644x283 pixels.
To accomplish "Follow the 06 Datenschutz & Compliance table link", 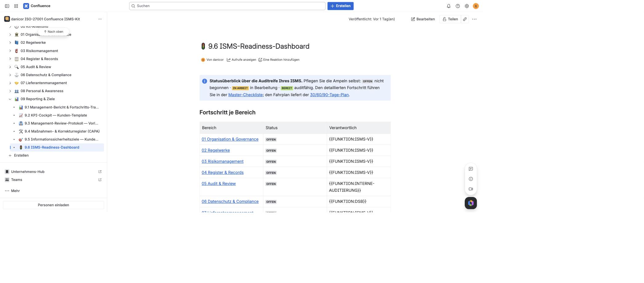I will [x=230, y=202].
